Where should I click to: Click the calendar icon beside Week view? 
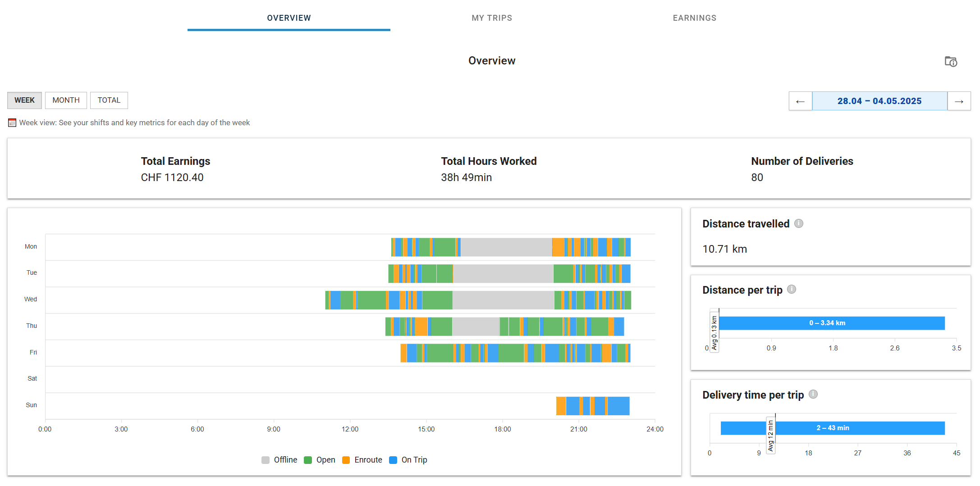tap(12, 123)
